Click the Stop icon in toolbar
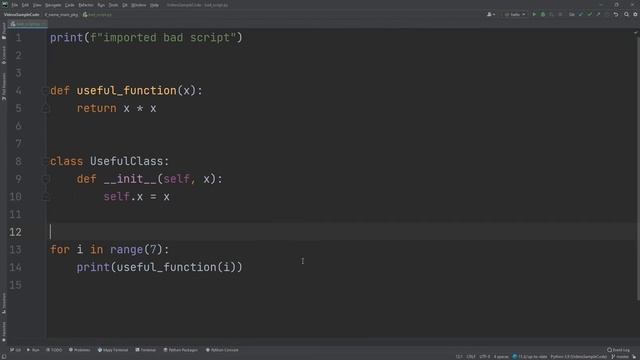Screen dimensions: 640x360 click(560, 15)
